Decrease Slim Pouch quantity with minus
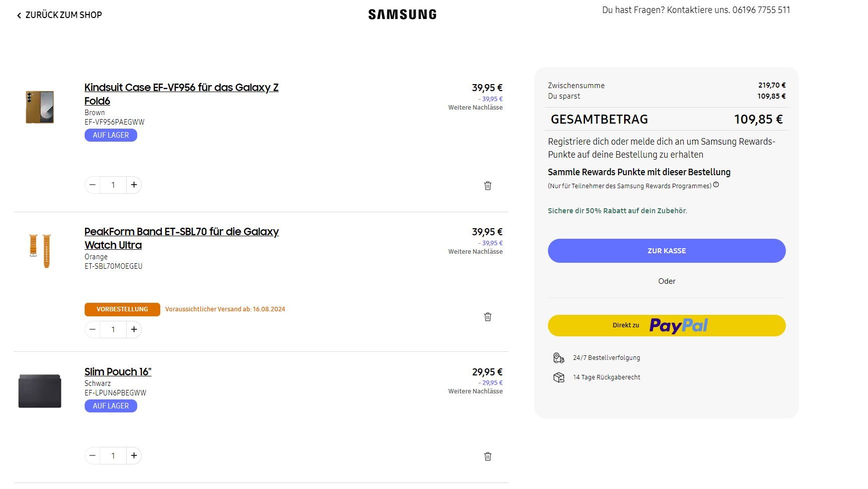Image resolution: width=868 pixels, height=489 pixels. tap(93, 455)
